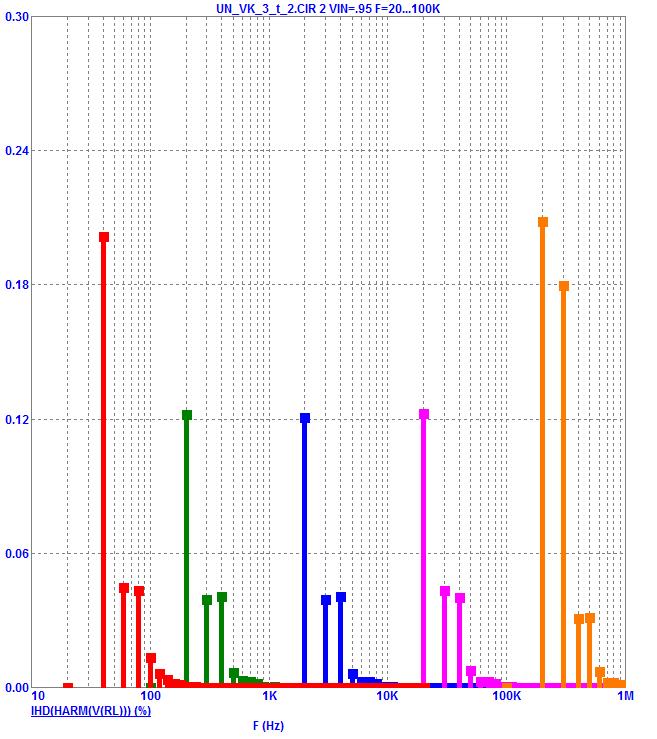The width and height of the screenshot is (657, 739).
Task: Click the 10 X-axis label
Action: click(x=38, y=696)
